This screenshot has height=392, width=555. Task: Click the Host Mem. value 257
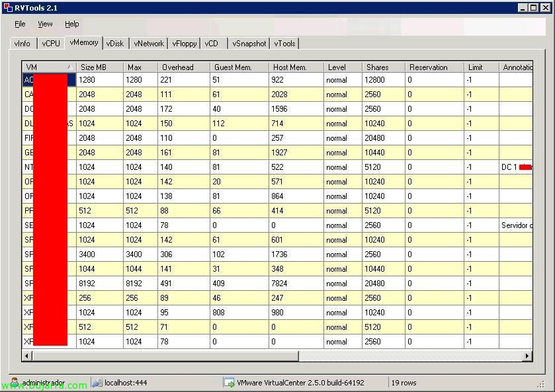(296, 138)
